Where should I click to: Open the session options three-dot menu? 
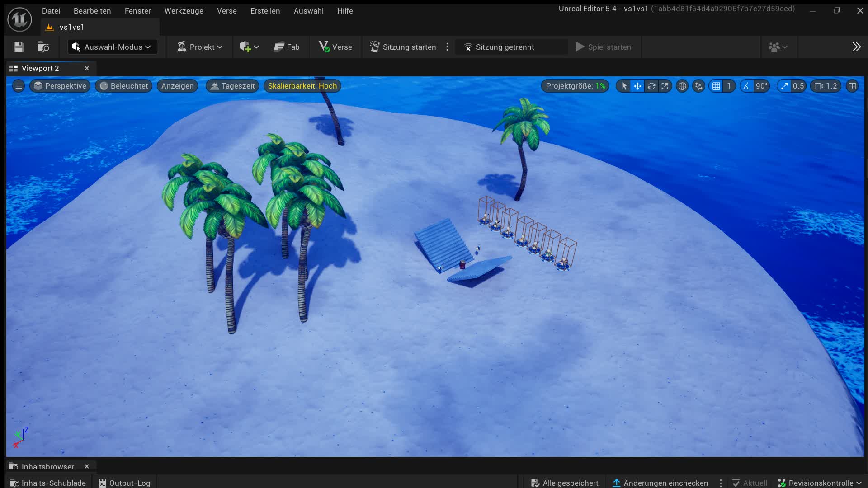click(447, 47)
